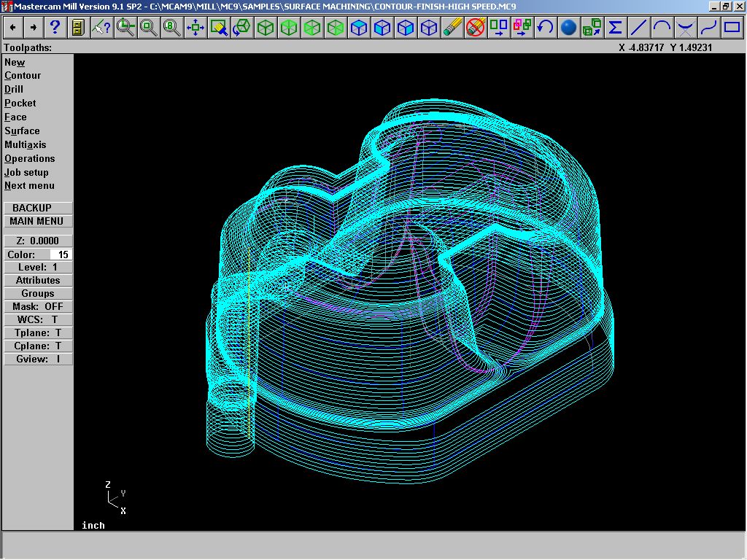Choose Contour from the Toolpaths menu
Viewport: 747px width, 560px height.
(x=23, y=76)
